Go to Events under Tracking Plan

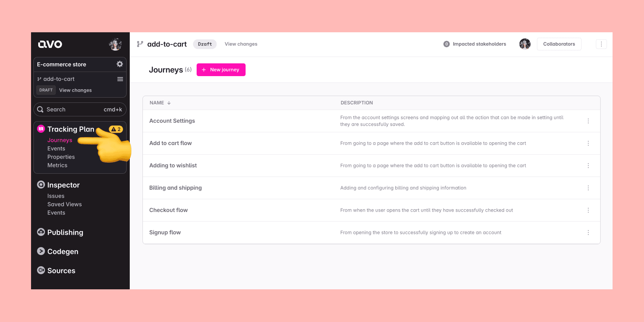tap(56, 149)
